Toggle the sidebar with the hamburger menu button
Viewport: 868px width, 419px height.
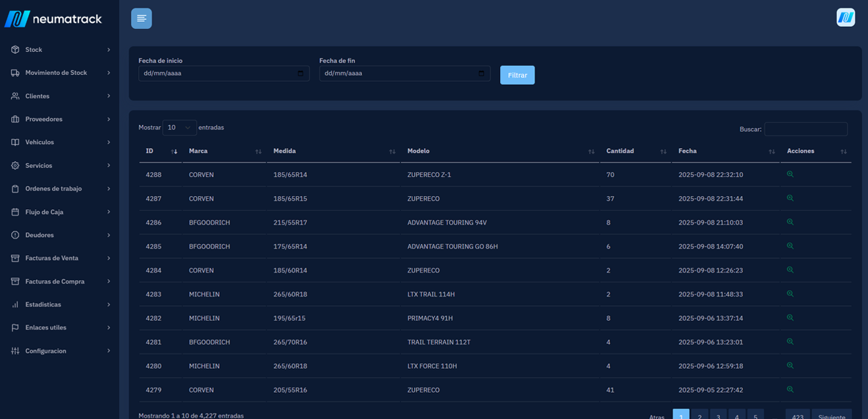click(141, 18)
